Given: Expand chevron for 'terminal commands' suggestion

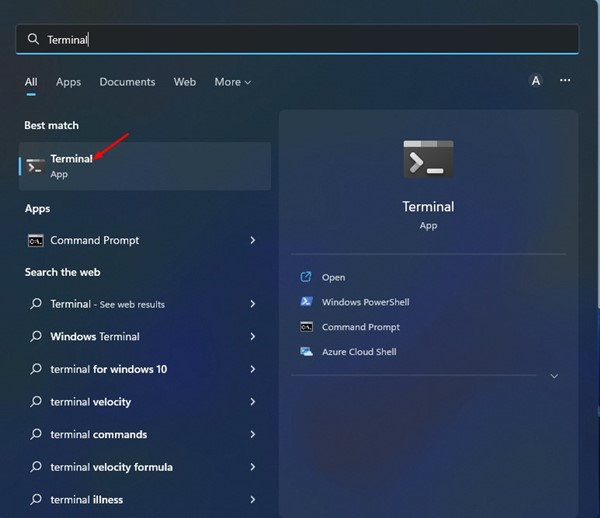Looking at the screenshot, I should pos(253,434).
